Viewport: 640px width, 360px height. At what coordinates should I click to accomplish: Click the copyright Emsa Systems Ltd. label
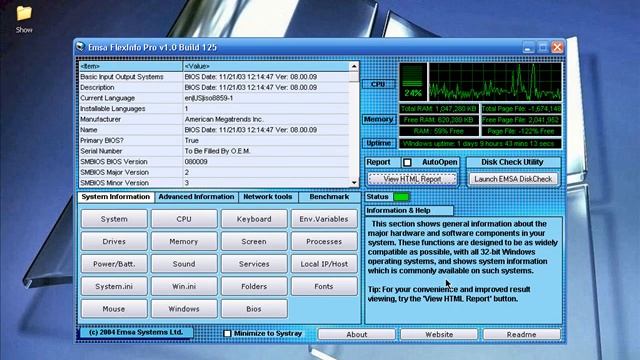click(136, 332)
